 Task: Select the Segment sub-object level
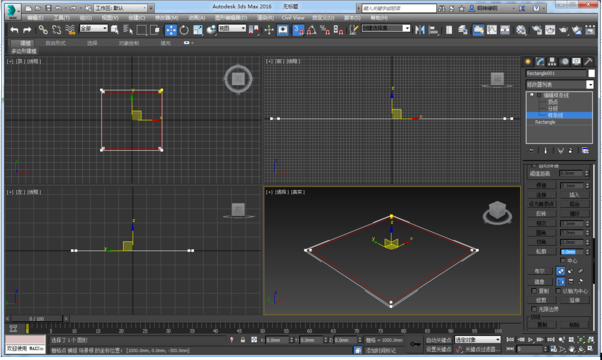click(552, 108)
